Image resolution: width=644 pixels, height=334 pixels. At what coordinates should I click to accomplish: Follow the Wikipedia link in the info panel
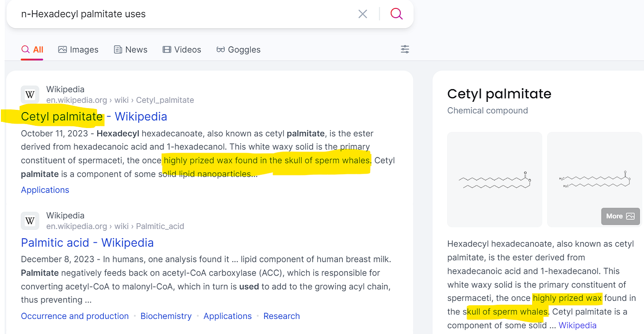tap(578, 326)
